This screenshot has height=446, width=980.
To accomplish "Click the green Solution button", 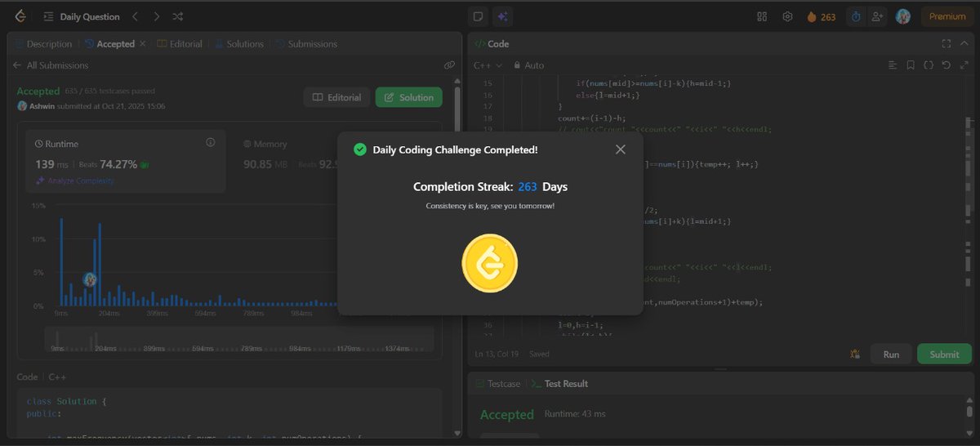I will click(x=408, y=97).
